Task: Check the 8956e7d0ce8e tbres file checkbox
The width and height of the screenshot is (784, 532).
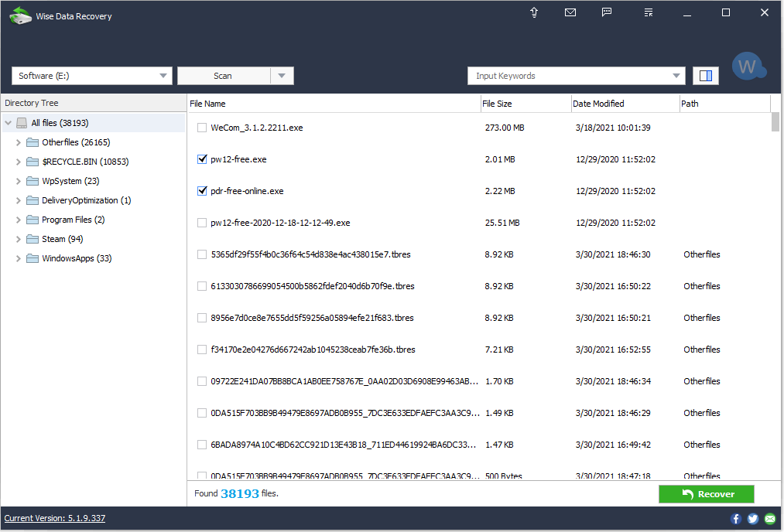Action: pos(202,318)
